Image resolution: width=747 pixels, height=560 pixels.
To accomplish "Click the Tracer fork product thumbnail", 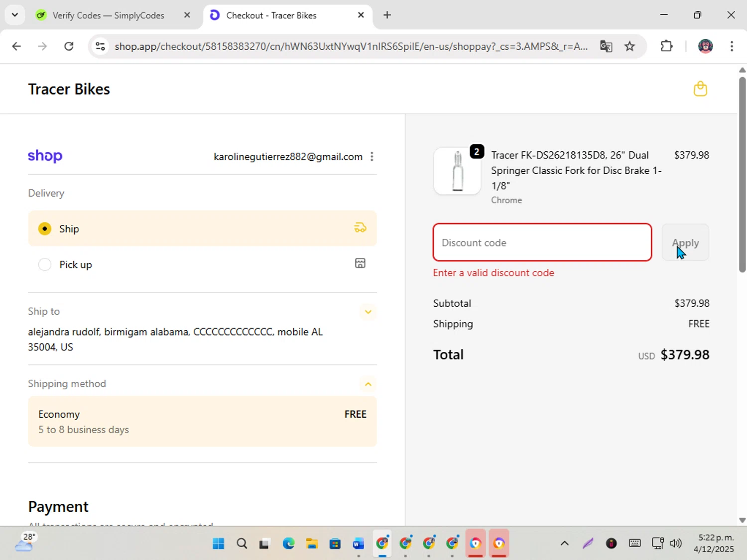I will tap(457, 171).
